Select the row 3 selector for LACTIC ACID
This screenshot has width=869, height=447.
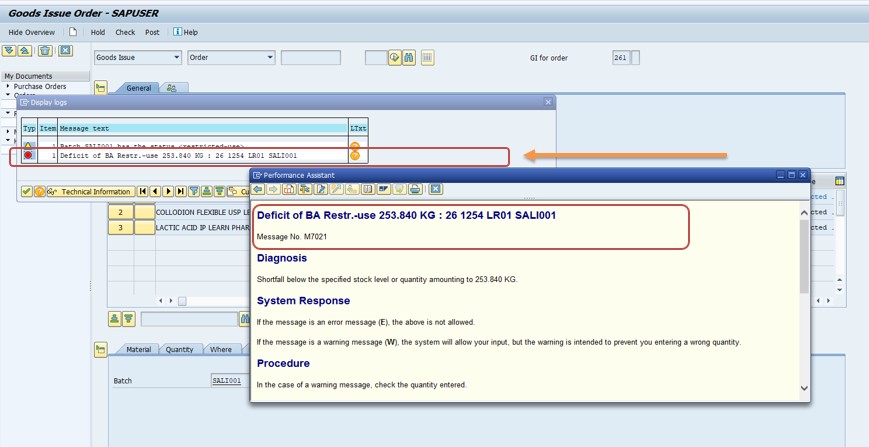click(x=121, y=228)
